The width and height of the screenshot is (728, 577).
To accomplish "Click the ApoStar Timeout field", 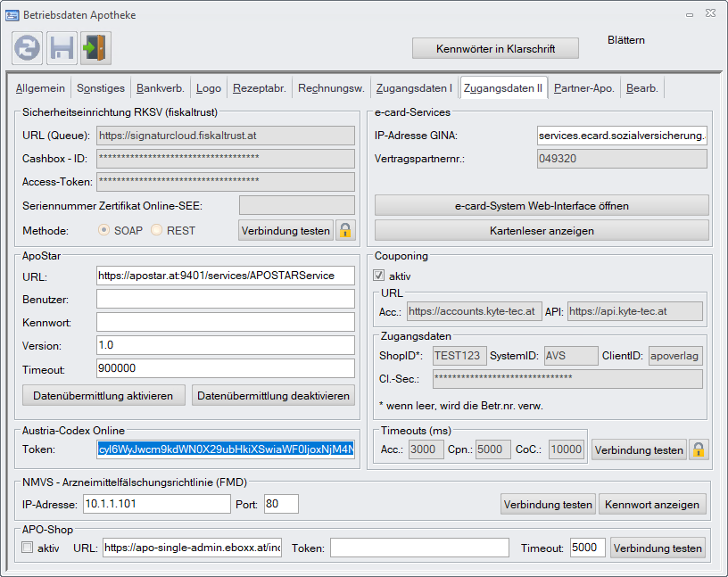I will [226, 368].
